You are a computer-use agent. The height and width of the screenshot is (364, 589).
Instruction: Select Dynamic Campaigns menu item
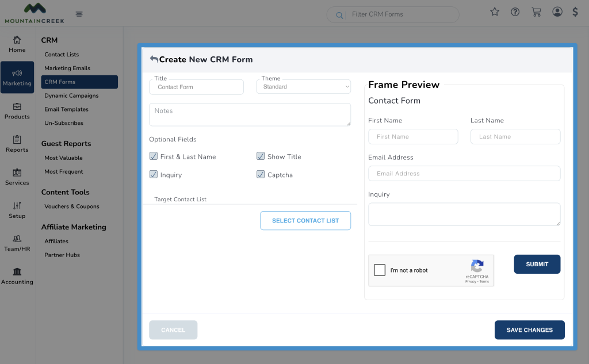click(x=71, y=96)
